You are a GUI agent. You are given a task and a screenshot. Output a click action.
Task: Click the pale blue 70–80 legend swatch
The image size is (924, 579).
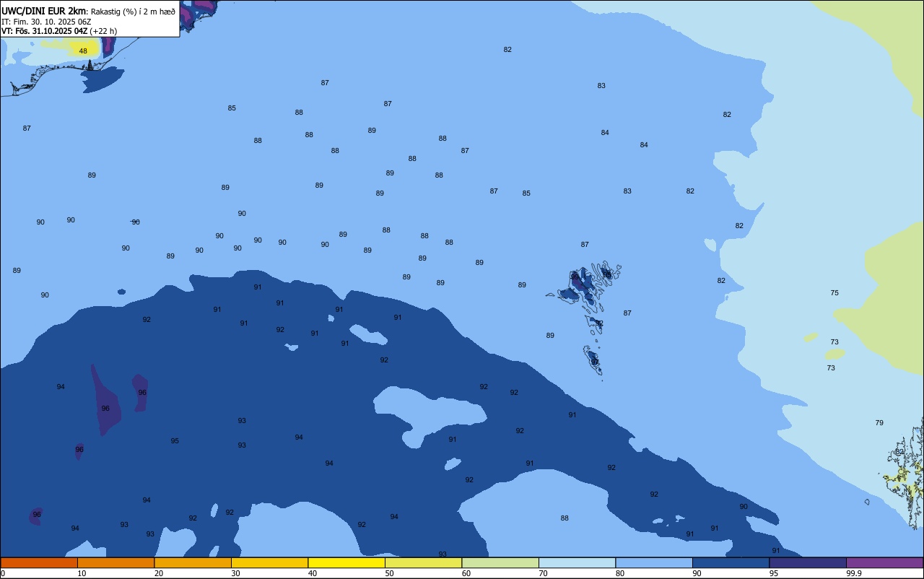coord(577,562)
